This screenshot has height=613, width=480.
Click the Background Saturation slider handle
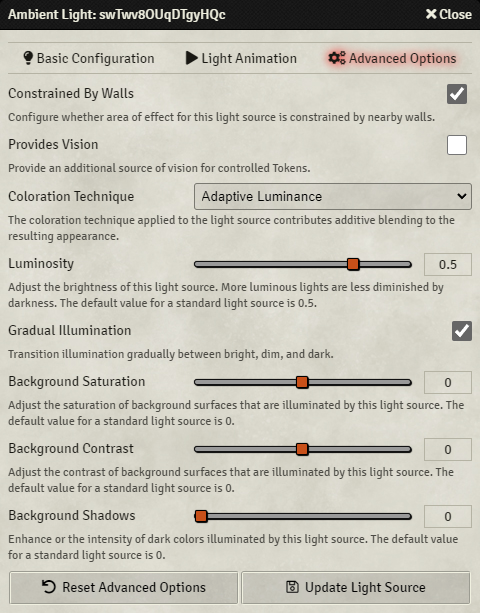coord(302,382)
